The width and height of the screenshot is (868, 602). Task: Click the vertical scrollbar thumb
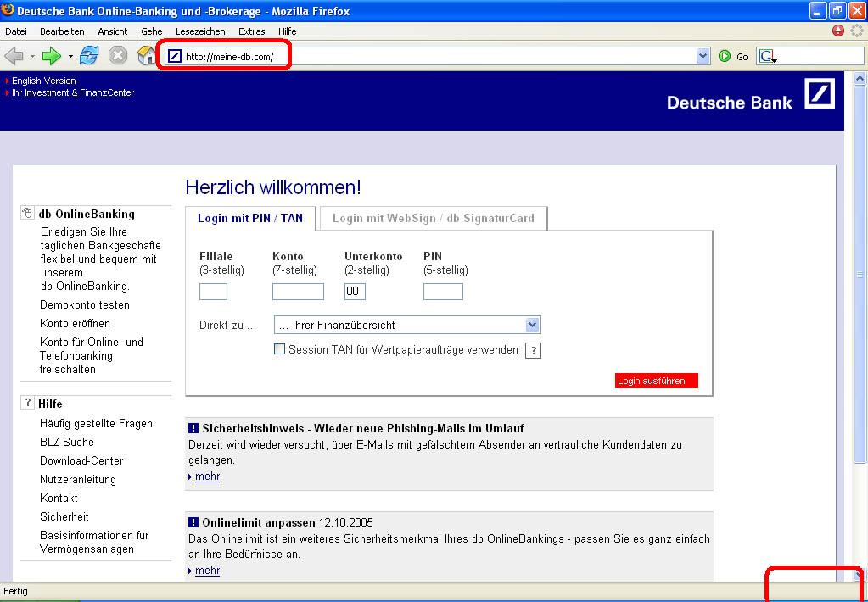[x=860, y=274]
